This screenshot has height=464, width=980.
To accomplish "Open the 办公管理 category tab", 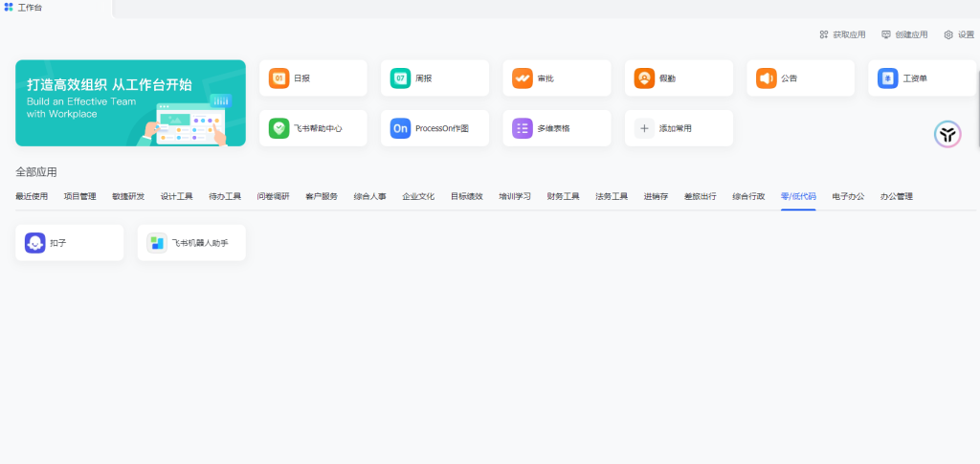I will 896,197.
